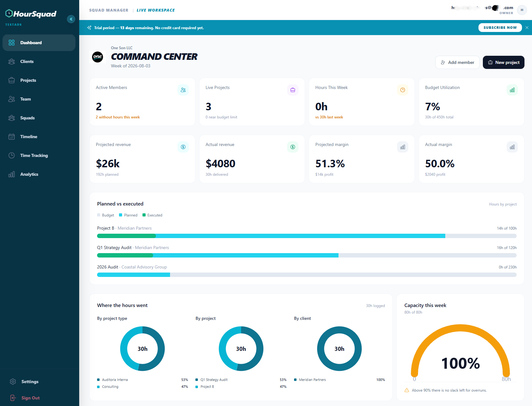Click the Projects briefcase icon in sidebar
Viewport: 532px width, 406px height.
click(12, 80)
